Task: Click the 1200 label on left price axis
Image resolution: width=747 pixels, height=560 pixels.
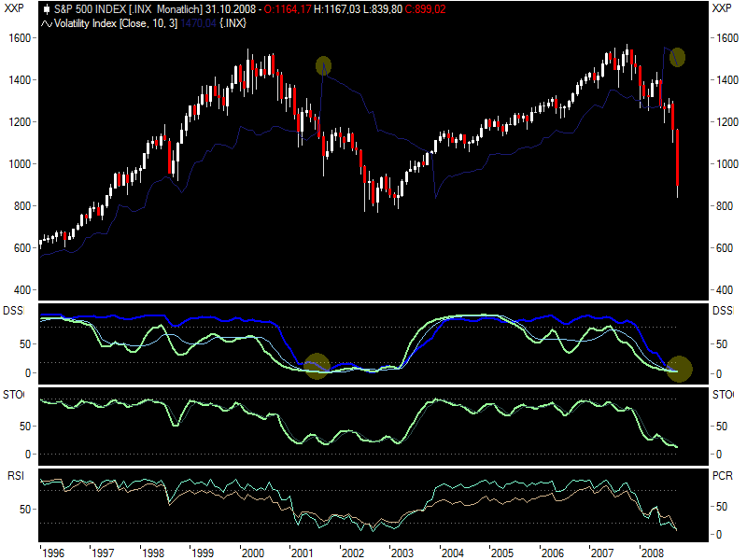Action: coord(20,122)
